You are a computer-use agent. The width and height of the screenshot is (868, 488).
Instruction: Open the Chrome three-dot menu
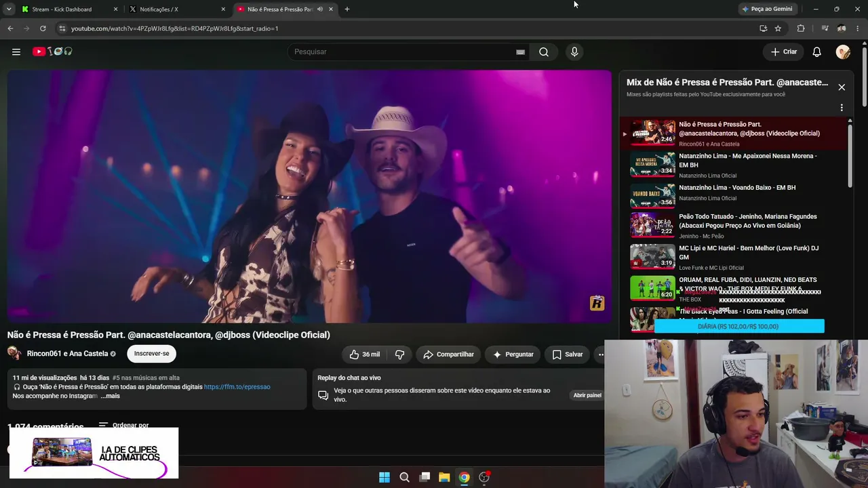click(x=859, y=28)
